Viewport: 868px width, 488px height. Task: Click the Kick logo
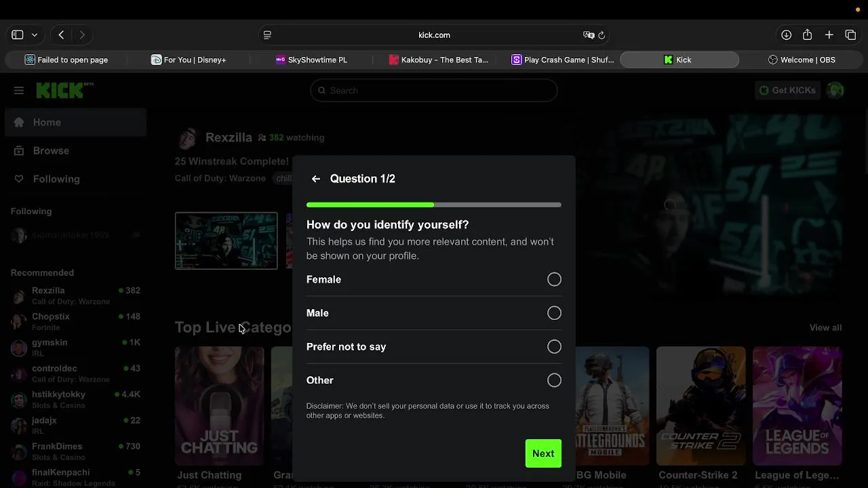click(64, 90)
